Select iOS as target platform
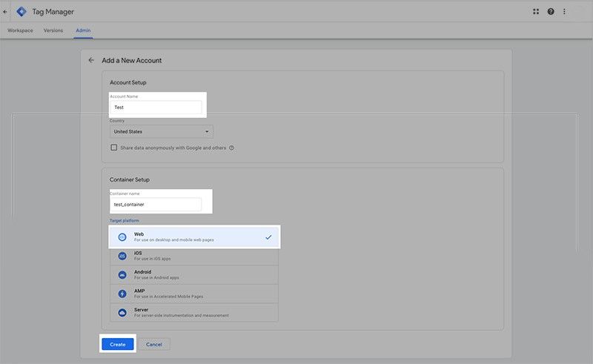593x364 pixels. click(x=194, y=257)
